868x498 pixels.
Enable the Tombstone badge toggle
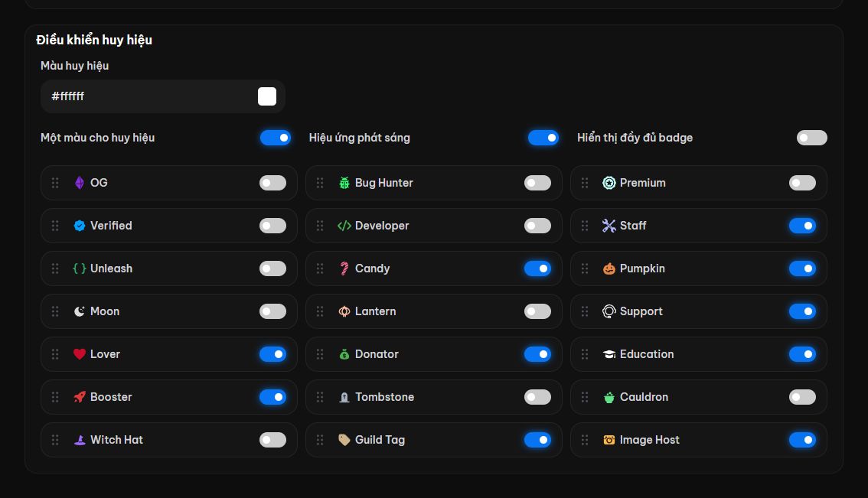coord(537,397)
